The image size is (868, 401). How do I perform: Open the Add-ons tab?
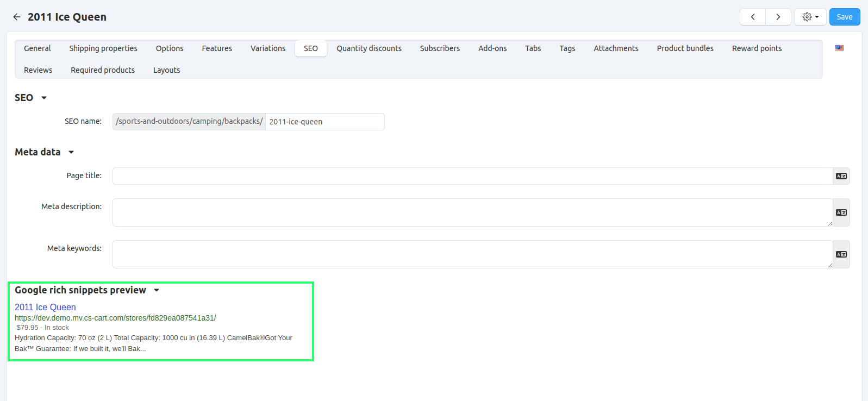492,48
